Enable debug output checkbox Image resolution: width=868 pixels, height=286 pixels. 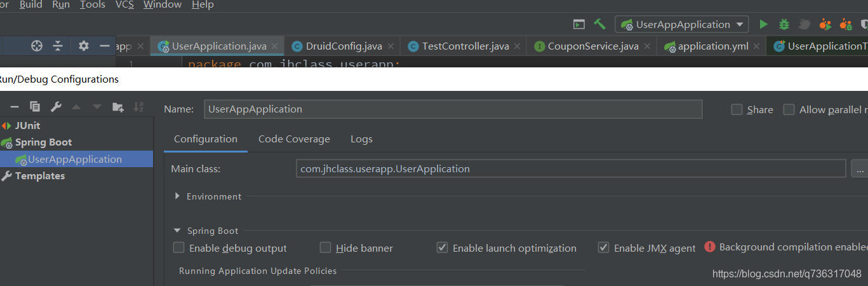(x=179, y=248)
